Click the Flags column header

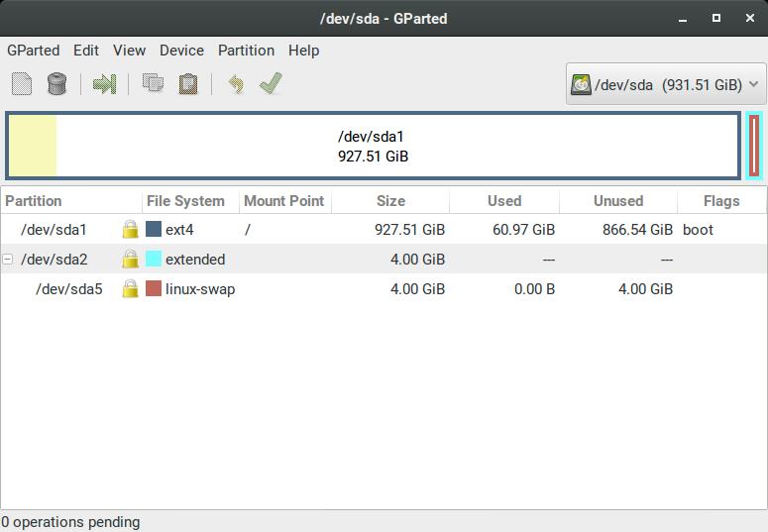[x=721, y=201]
